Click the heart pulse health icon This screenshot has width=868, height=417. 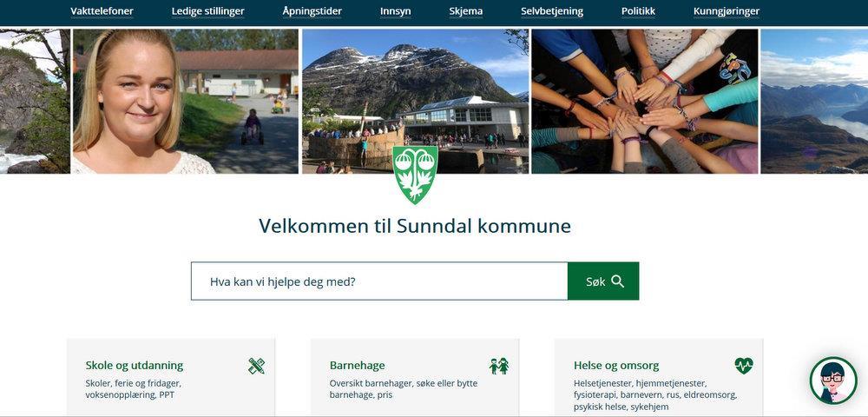[744, 366]
